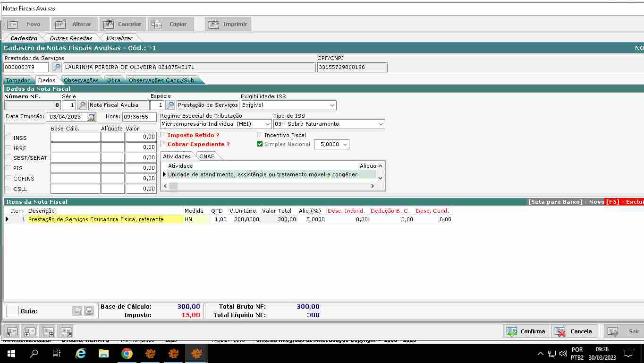644x363 pixels.
Task: Click the Guia print icon
Action: (89, 311)
